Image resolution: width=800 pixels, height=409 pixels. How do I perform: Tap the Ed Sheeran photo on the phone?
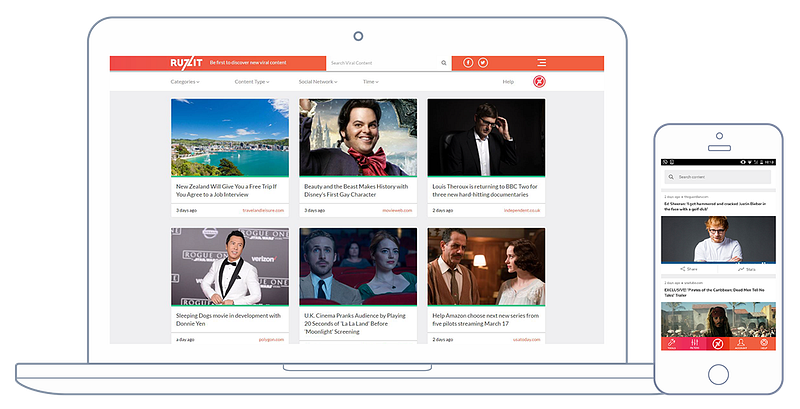(718, 239)
